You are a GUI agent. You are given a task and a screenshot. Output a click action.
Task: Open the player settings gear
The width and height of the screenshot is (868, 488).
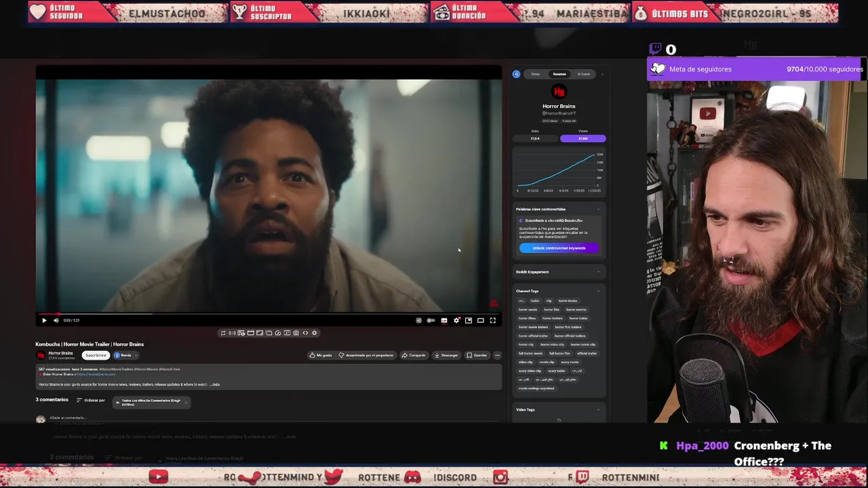click(x=456, y=321)
